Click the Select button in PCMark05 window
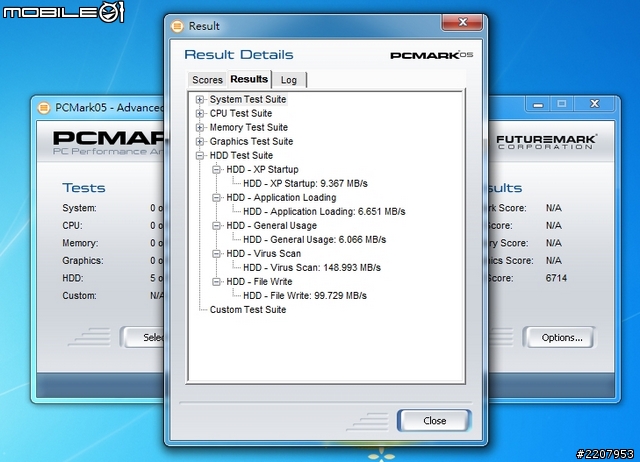 click(144, 338)
